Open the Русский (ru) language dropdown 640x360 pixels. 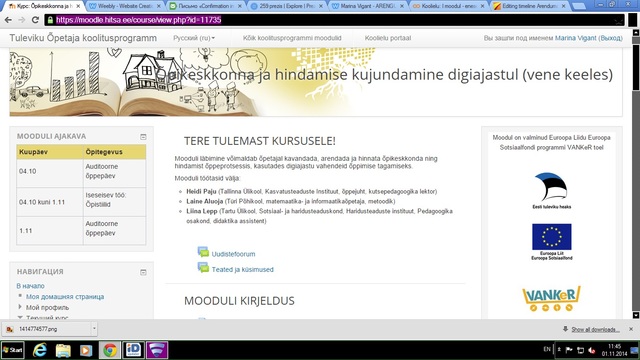194,38
